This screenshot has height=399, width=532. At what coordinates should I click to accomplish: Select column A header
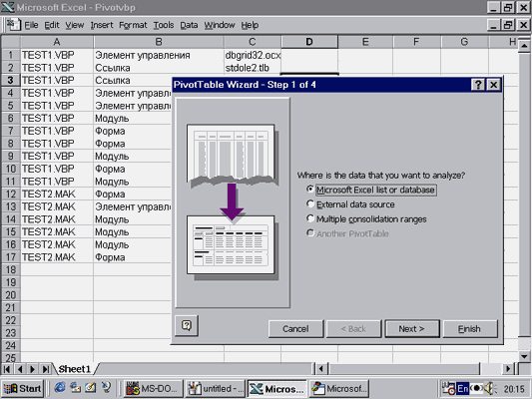click(x=57, y=42)
